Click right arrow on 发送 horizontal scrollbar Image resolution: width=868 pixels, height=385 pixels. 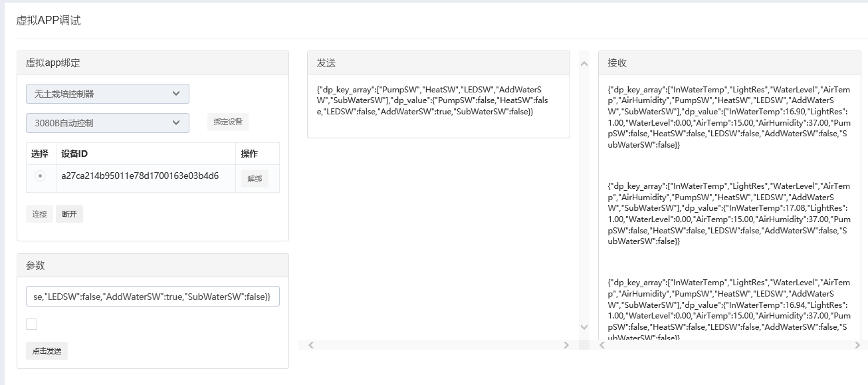coord(566,345)
